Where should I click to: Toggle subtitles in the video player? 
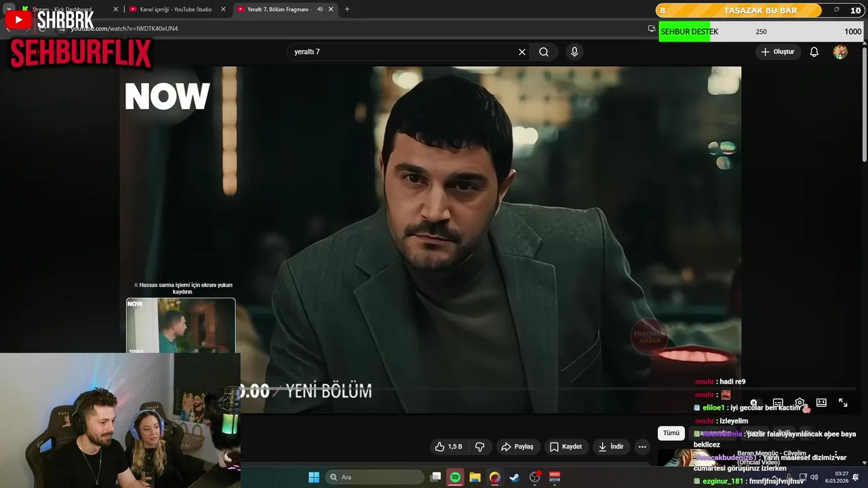point(778,403)
